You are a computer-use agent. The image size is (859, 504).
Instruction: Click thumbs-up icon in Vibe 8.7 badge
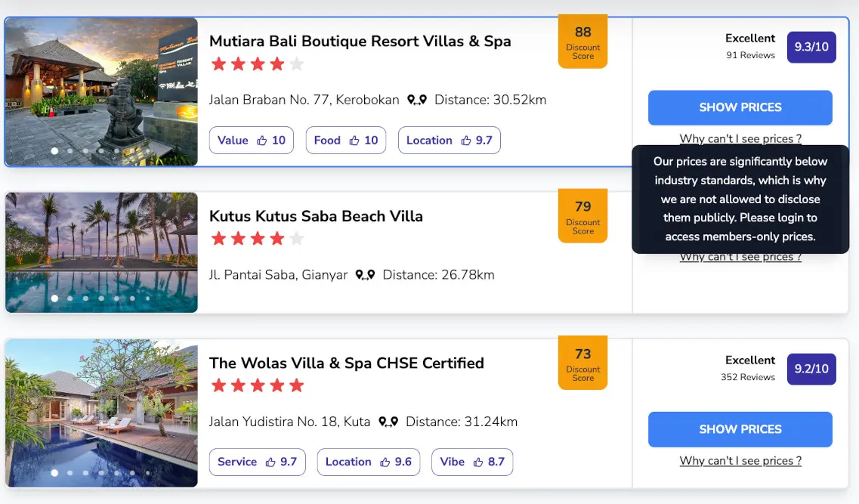click(x=478, y=462)
